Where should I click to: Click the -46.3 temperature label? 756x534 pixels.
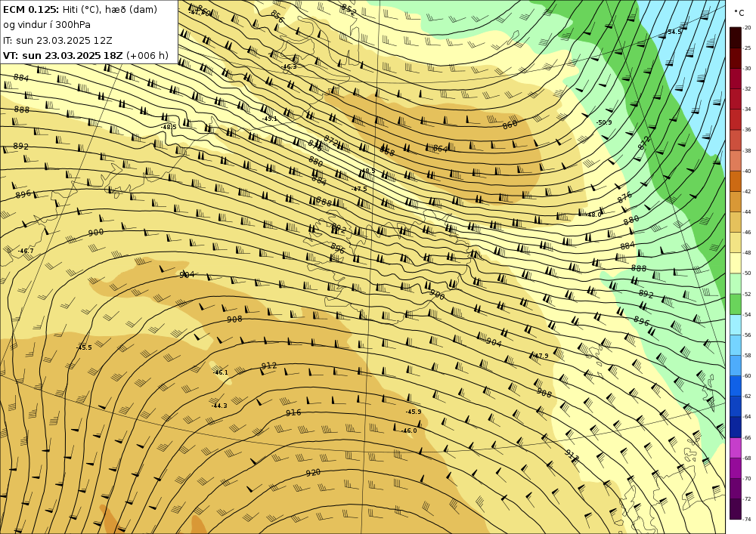[x=289, y=66]
